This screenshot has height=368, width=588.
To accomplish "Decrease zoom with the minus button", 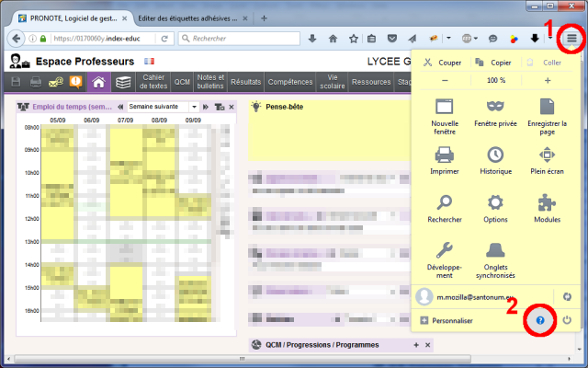I will click(x=445, y=80).
